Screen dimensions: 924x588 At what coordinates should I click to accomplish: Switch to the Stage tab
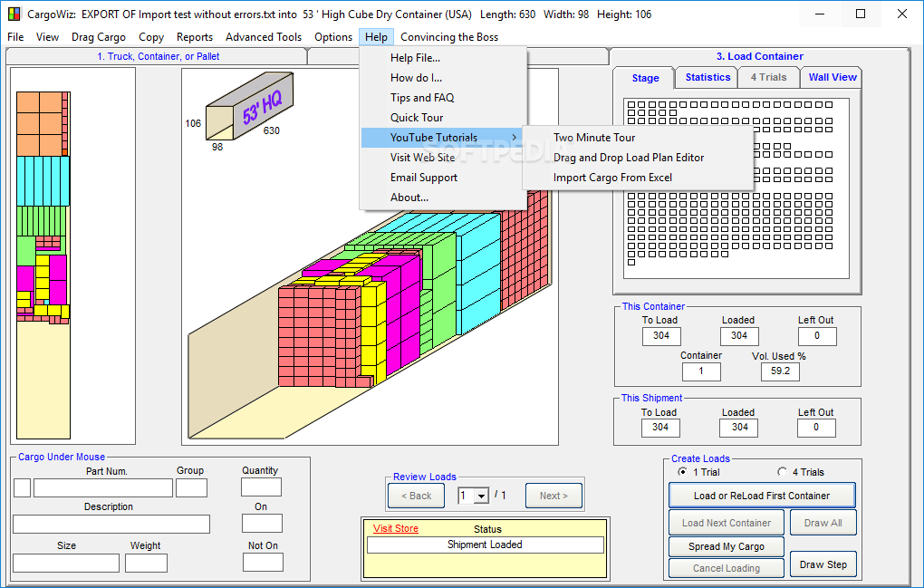click(x=645, y=78)
